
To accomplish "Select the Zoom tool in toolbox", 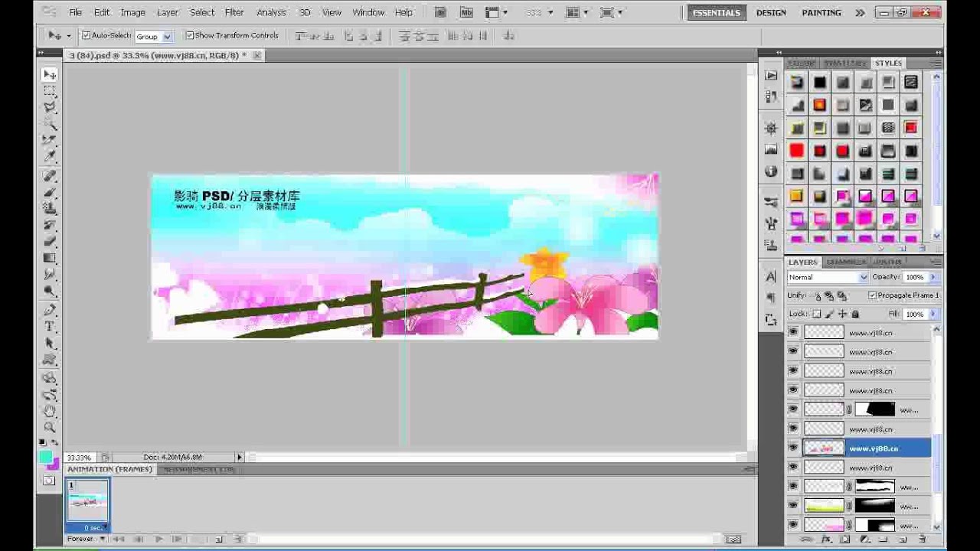I will click(x=49, y=427).
